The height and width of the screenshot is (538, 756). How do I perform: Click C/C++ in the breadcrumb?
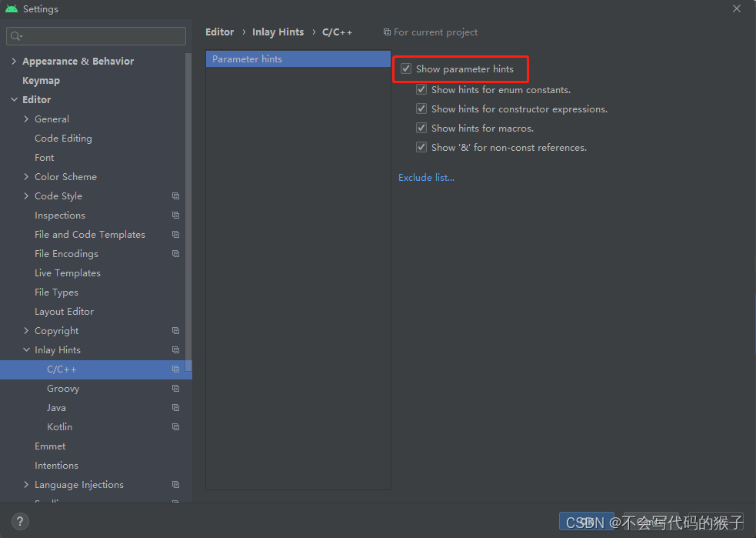[x=337, y=32]
